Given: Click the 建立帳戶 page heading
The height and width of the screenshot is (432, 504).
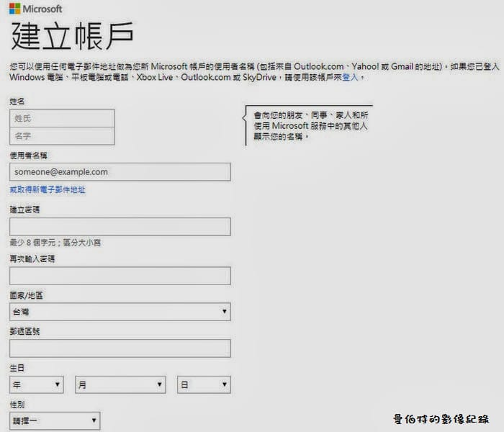Looking at the screenshot, I should pyautogui.click(x=72, y=36).
